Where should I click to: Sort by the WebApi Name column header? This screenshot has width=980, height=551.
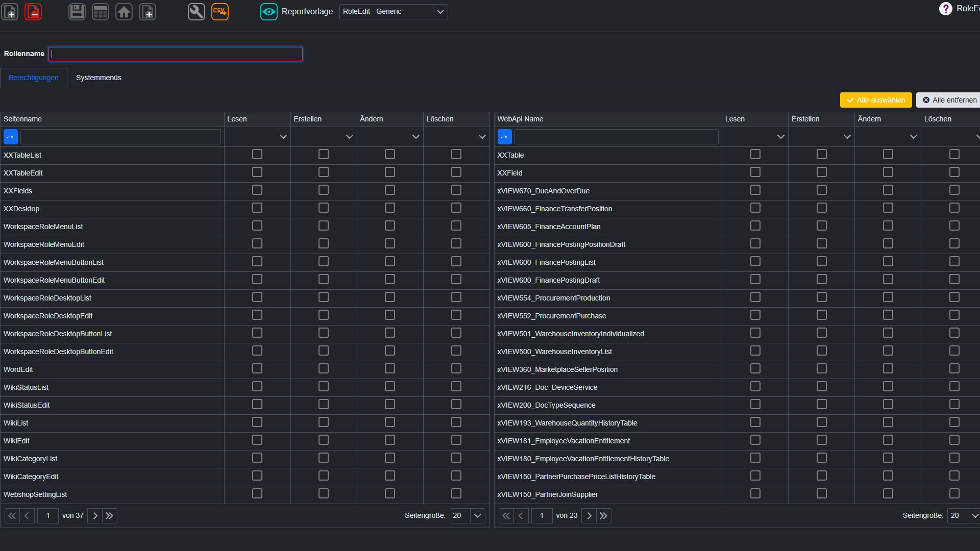pyautogui.click(x=608, y=119)
